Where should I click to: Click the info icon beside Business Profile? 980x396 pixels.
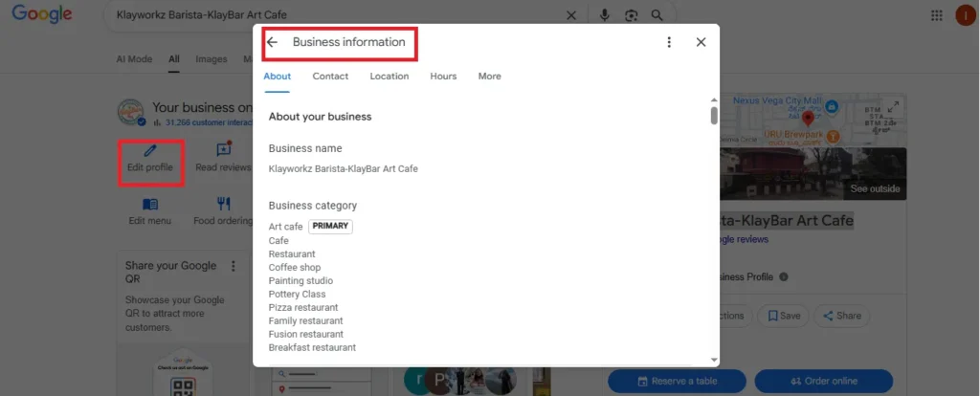(x=784, y=276)
